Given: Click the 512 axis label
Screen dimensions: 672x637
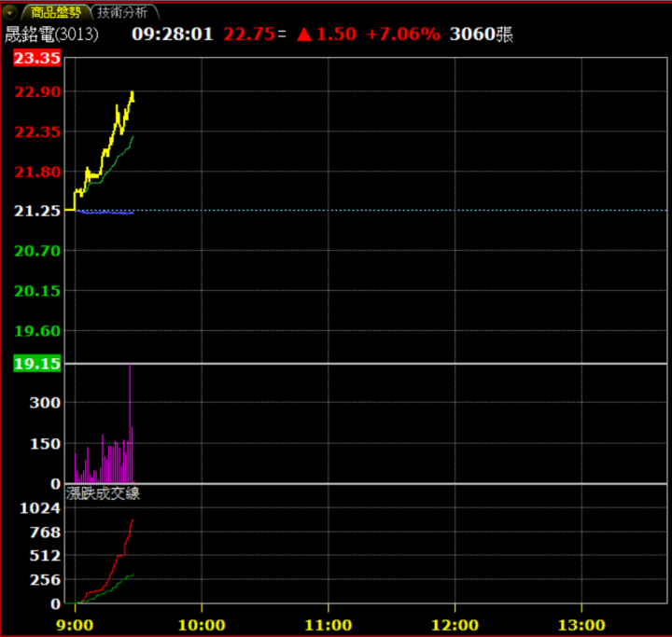Looking at the screenshot, I should coord(45,556).
